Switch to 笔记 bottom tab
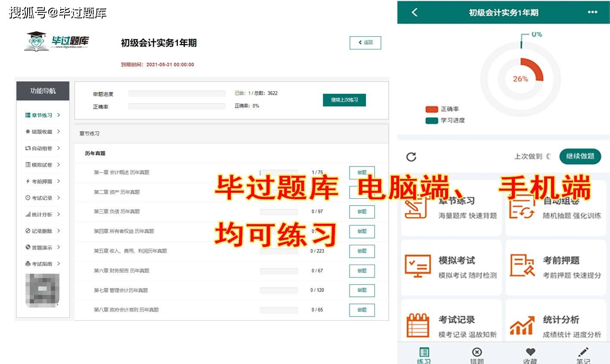This screenshot has width=610, height=364. [583, 355]
